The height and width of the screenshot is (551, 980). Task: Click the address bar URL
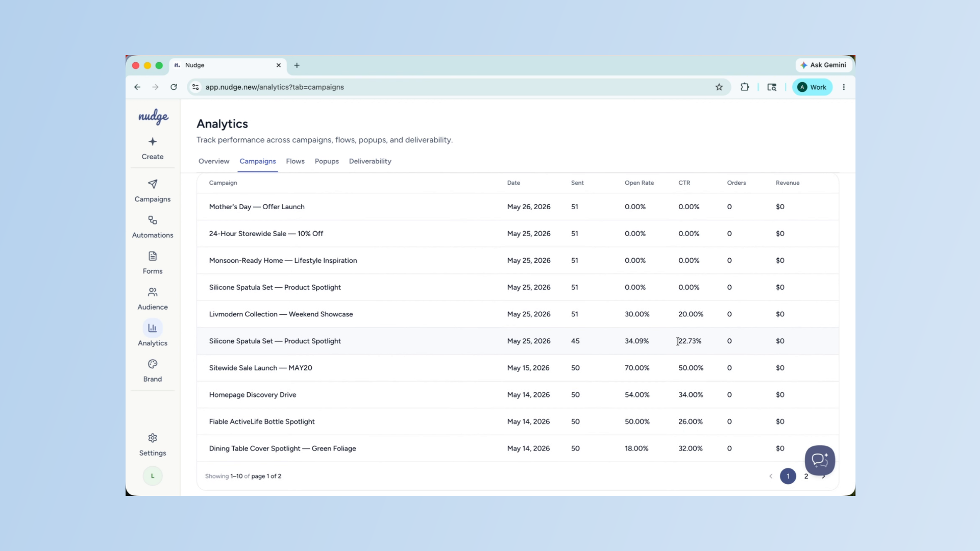point(275,87)
